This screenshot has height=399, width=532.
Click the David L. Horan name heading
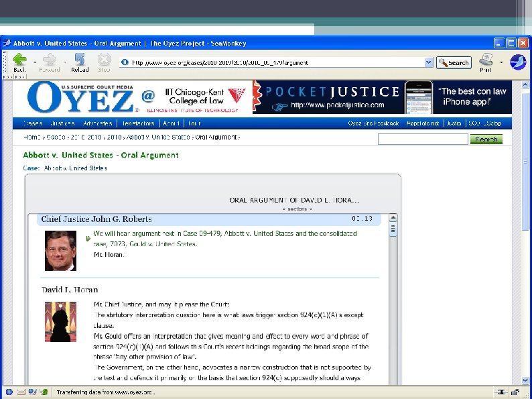pyautogui.click(x=70, y=290)
